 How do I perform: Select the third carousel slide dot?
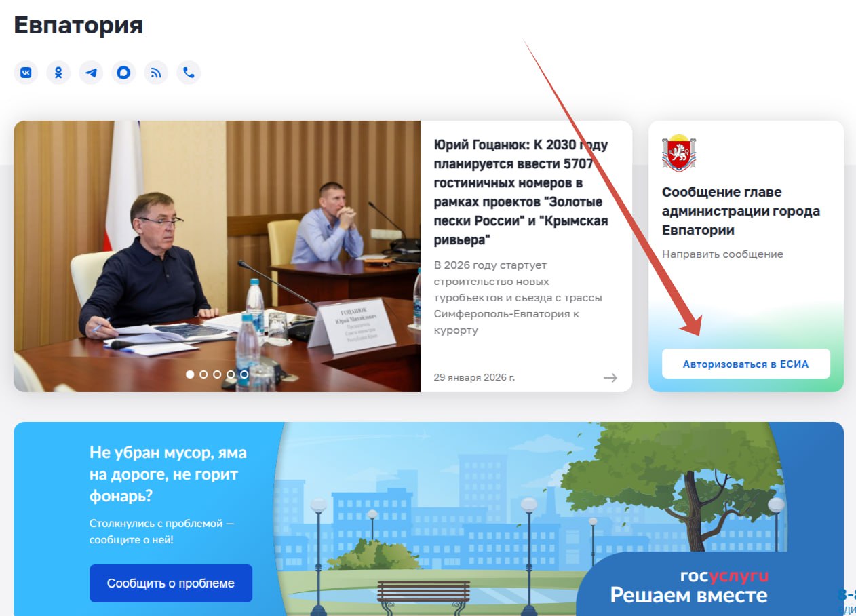(x=217, y=374)
